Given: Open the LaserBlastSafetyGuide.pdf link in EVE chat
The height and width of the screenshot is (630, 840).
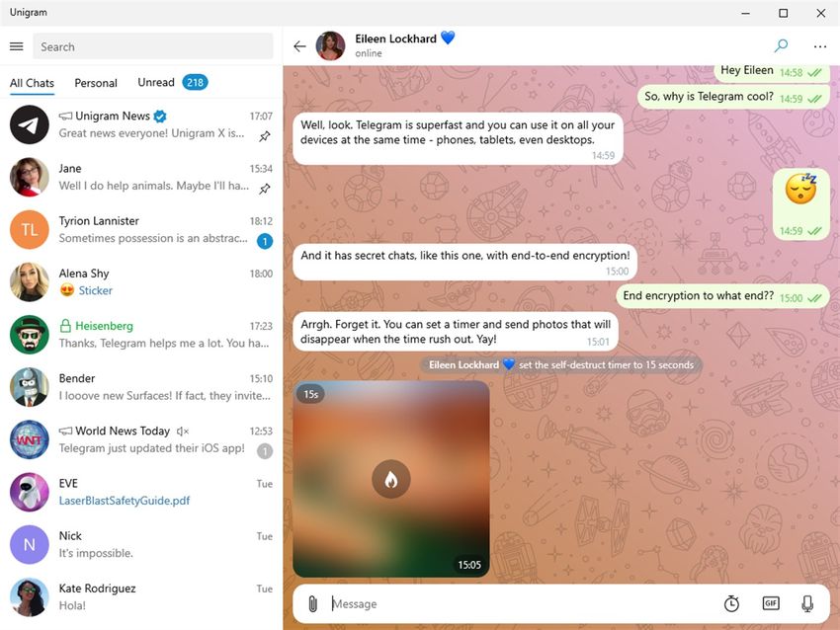Looking at the screenshot, I should pos(125,501).
